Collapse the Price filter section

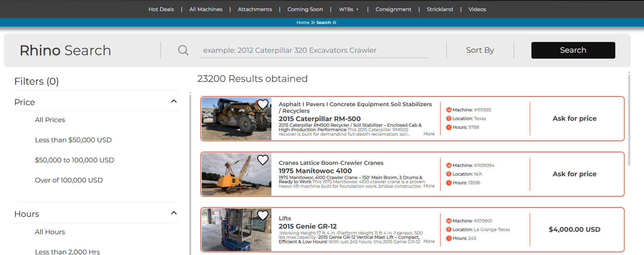click(x=174, y=101)
